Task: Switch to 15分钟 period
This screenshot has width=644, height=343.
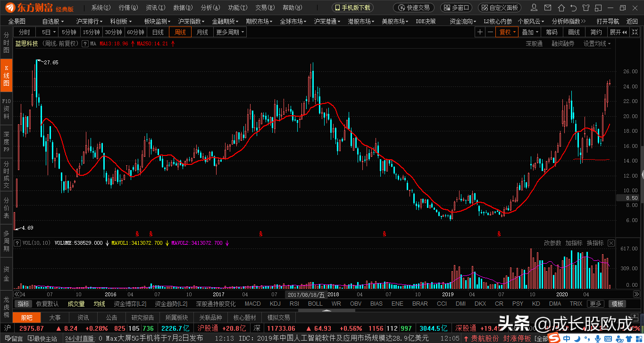Action: pos(91,32)
